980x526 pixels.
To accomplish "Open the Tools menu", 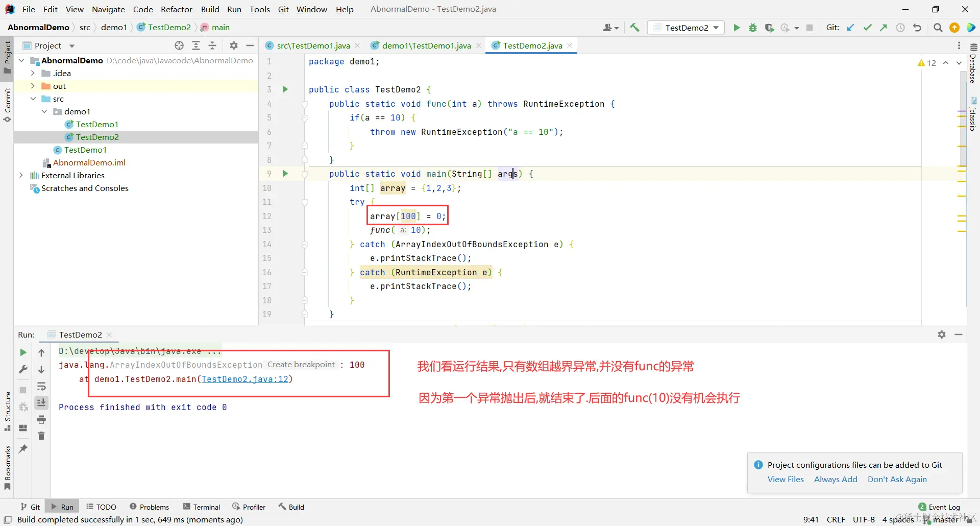I will point(259,9).
